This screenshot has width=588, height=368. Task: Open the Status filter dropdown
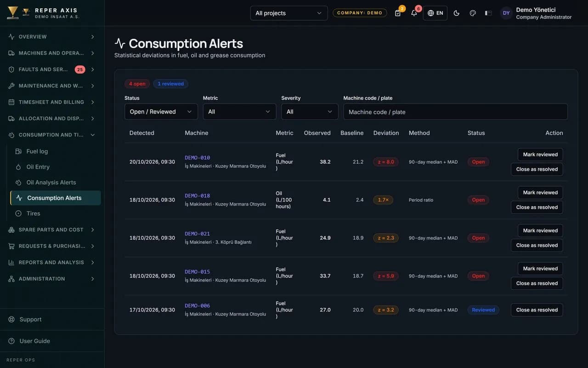(x=161, y=112)
